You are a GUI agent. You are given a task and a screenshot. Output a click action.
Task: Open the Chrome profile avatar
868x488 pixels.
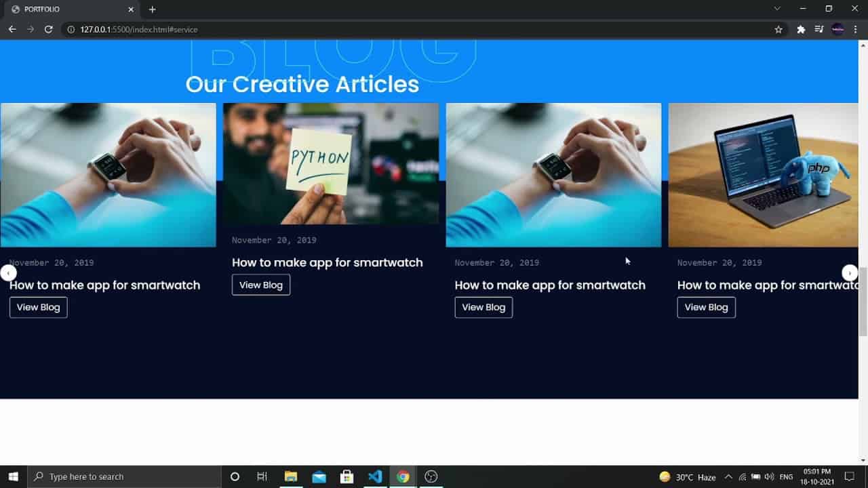click(837, 29)
